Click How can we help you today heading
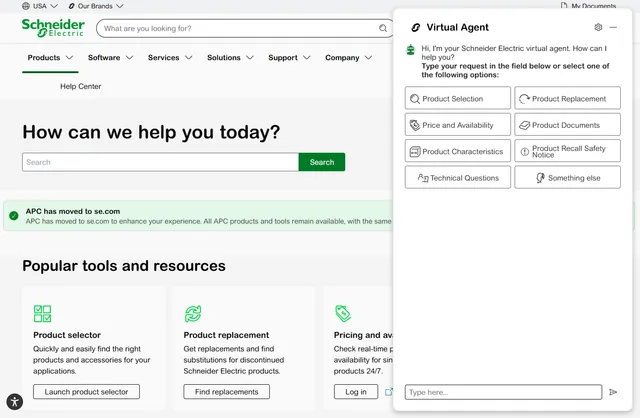640x418 pixels. point(151,132)
